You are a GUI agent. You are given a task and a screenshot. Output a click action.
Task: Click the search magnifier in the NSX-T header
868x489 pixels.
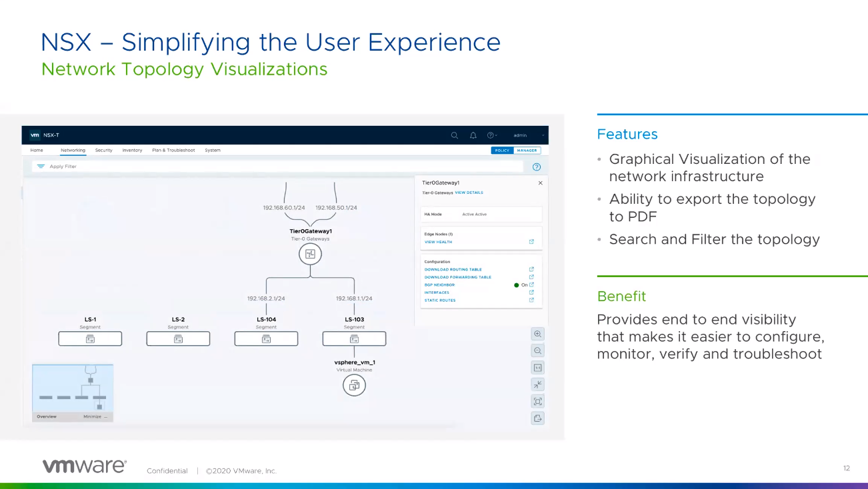point(455,135)
